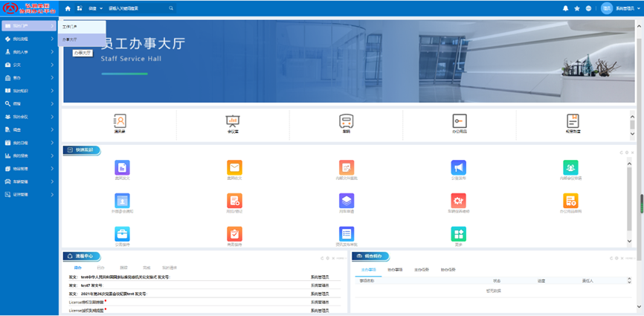
Task: Switch to 已办 tab in 流程中心
Action: pos(100,268)
